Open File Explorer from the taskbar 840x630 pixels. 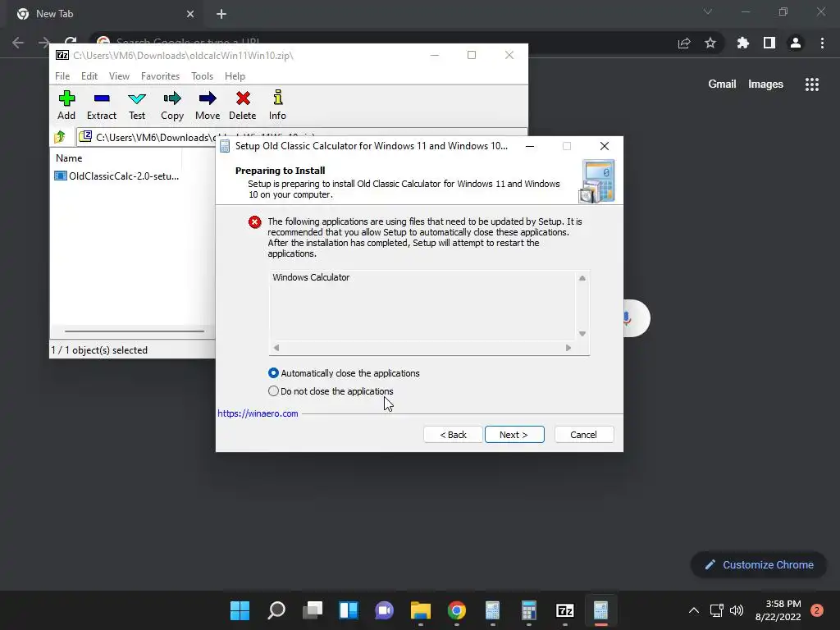click(421, 610)
